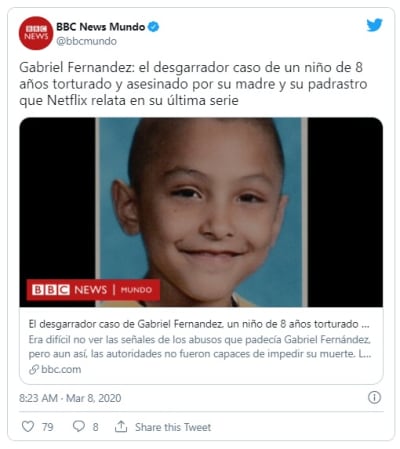The height and width of the screenshot is (449, 400).
Task: Open the 8:23 AM Mar 8, 2020 timestamp
Action: 70,398
